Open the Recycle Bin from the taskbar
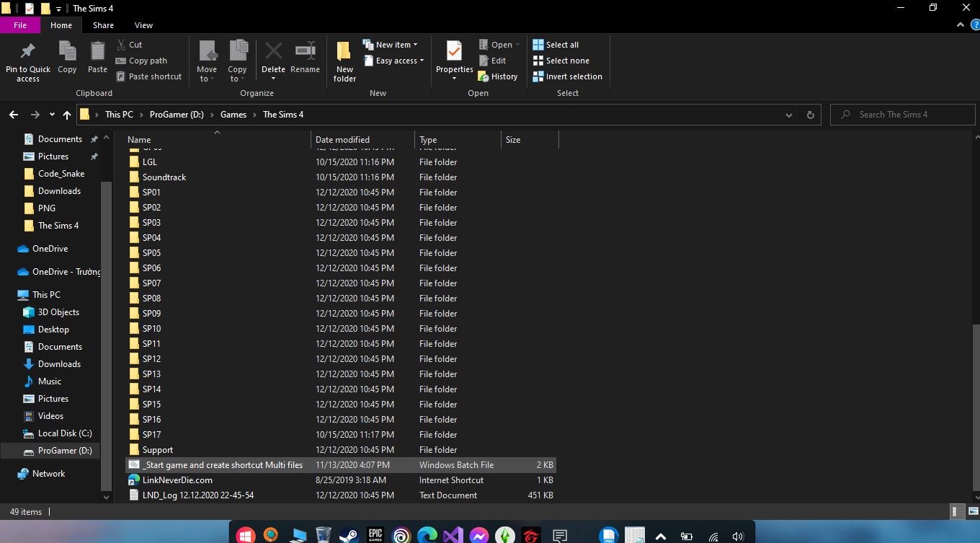980x543 pixels. (x=323, y=535)
